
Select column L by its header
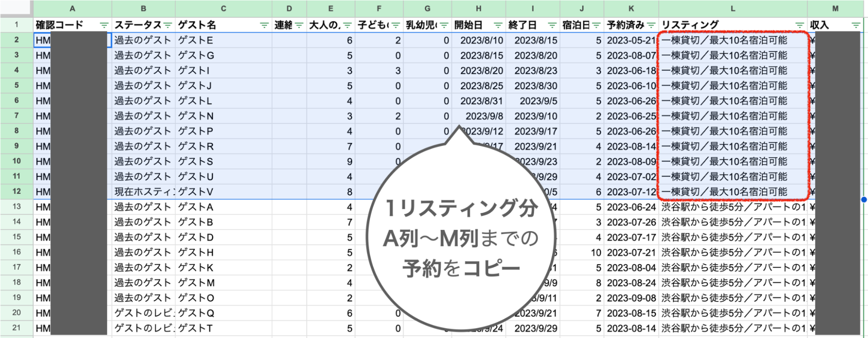click(x=733, y=8)
